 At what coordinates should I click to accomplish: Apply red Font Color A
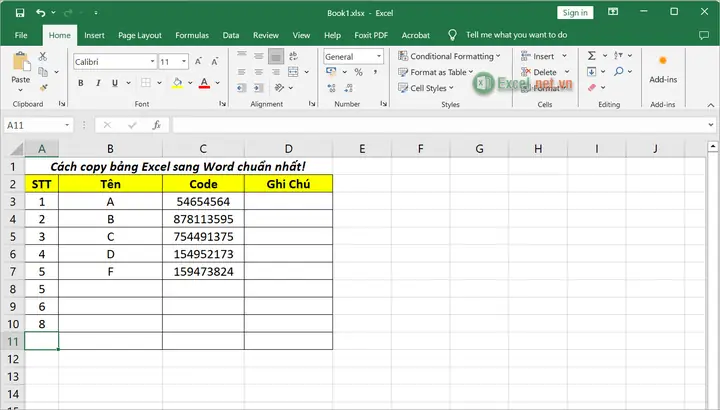204,83
